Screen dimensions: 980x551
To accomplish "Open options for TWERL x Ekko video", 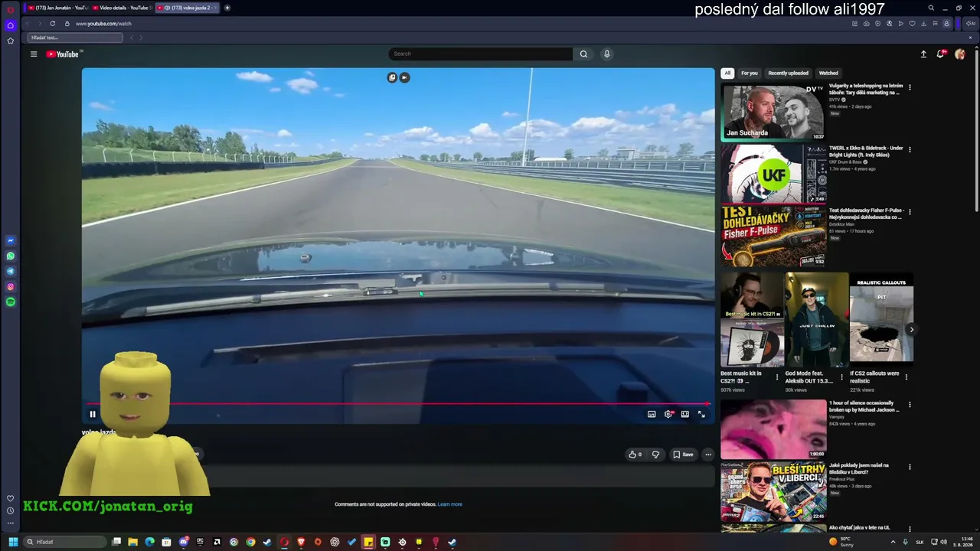I will 910,150.
